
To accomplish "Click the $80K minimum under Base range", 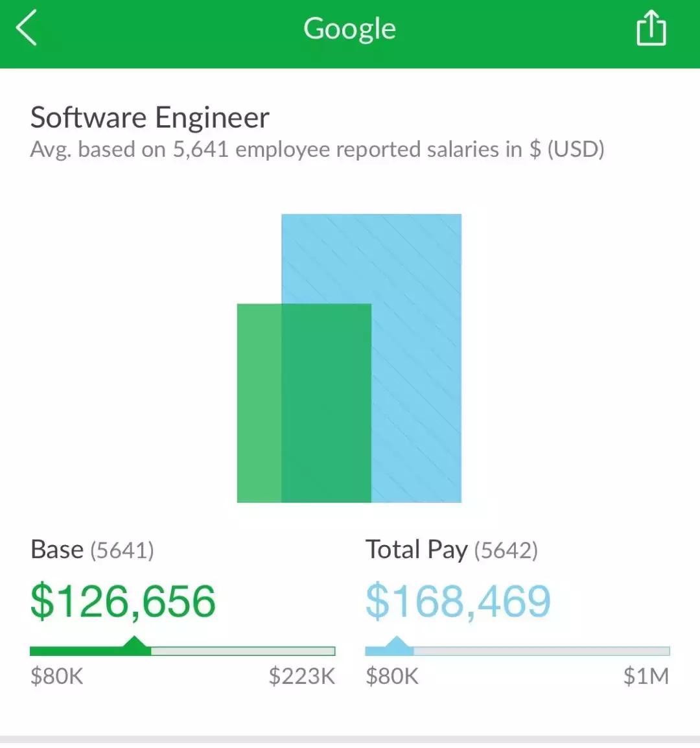I will (x=57, y=677).
